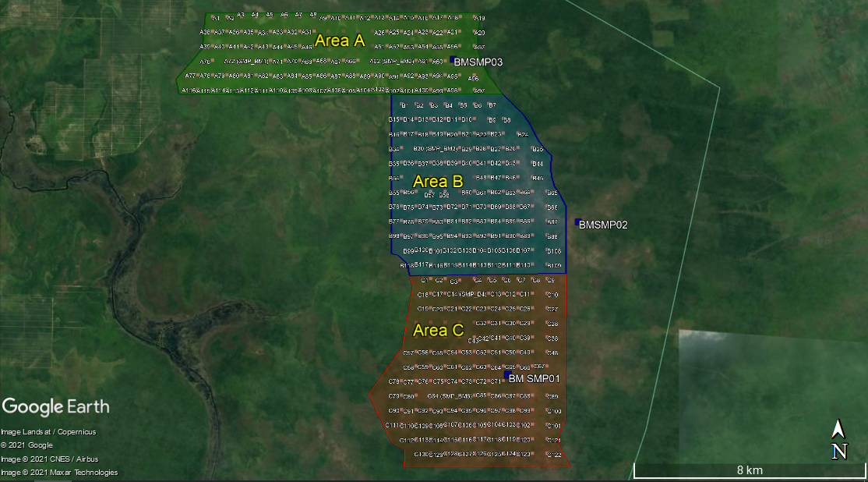Click the BM SMP01 text label

[x=535, y=379]
